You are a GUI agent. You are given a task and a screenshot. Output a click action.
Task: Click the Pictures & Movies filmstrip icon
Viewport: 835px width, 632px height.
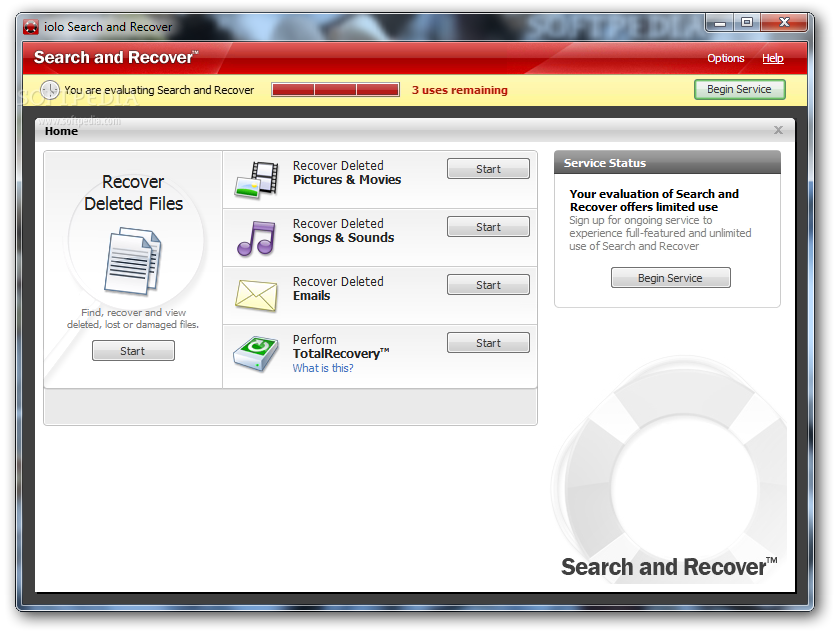257,180
